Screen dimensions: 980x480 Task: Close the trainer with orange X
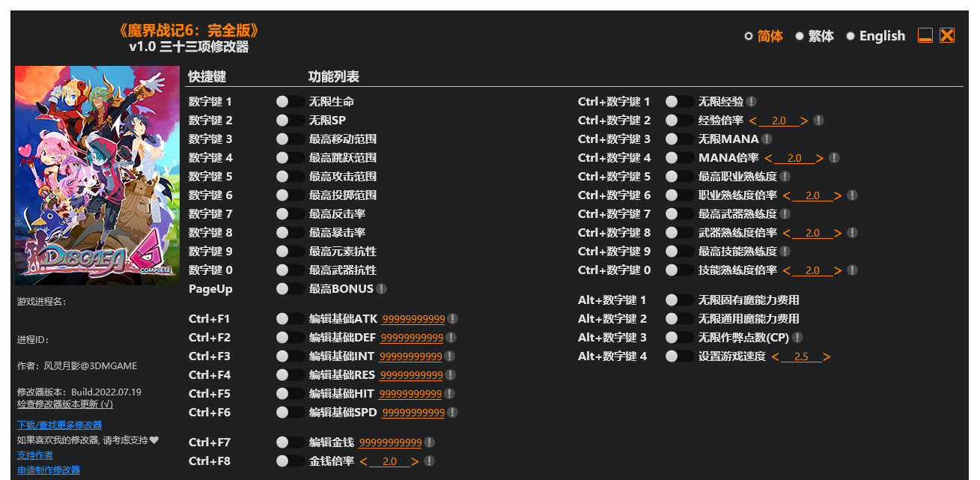pyautogui.click(x=947, y=35)
